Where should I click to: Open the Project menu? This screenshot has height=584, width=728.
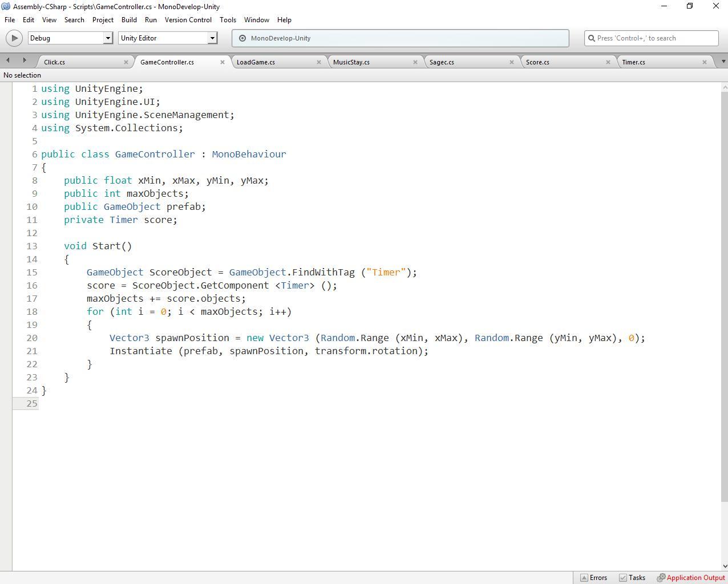tap(103, 19)
